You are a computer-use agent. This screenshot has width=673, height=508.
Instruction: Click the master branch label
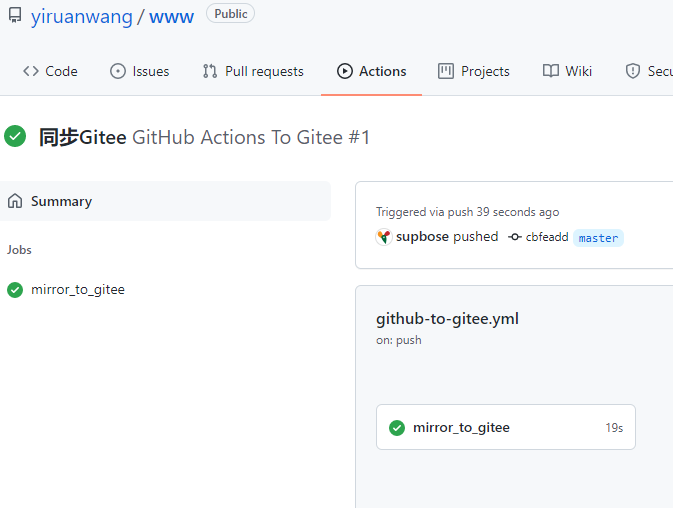598,238
